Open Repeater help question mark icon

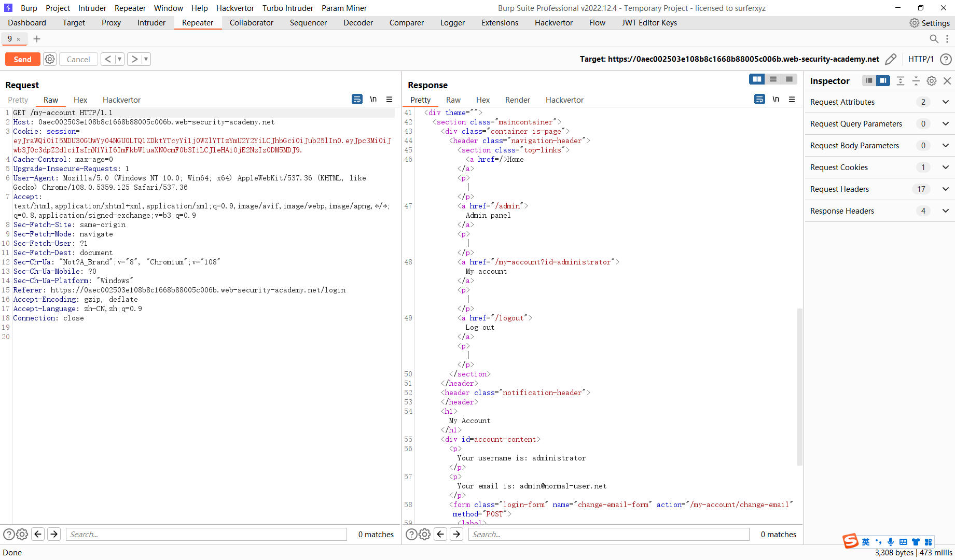point(946,59)
